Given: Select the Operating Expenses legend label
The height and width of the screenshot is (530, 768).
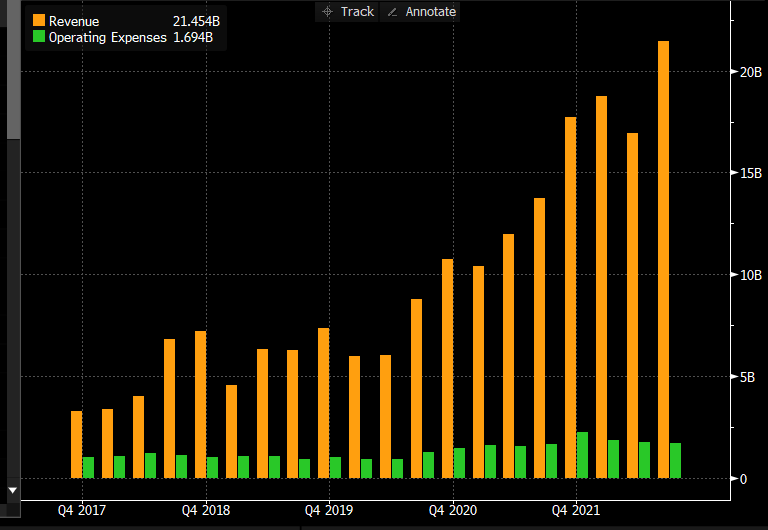Looking at the screenshot, I should pyautogui.click(x=108, y=38).
